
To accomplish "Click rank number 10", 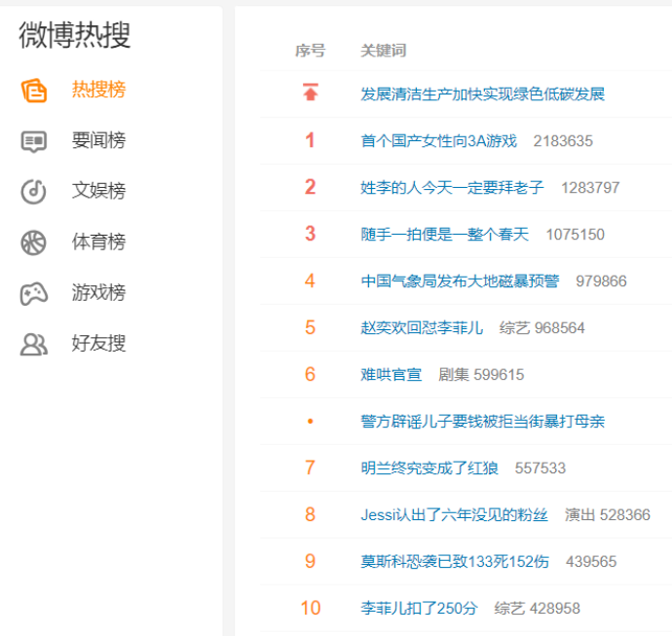I will tap(311, 608).
